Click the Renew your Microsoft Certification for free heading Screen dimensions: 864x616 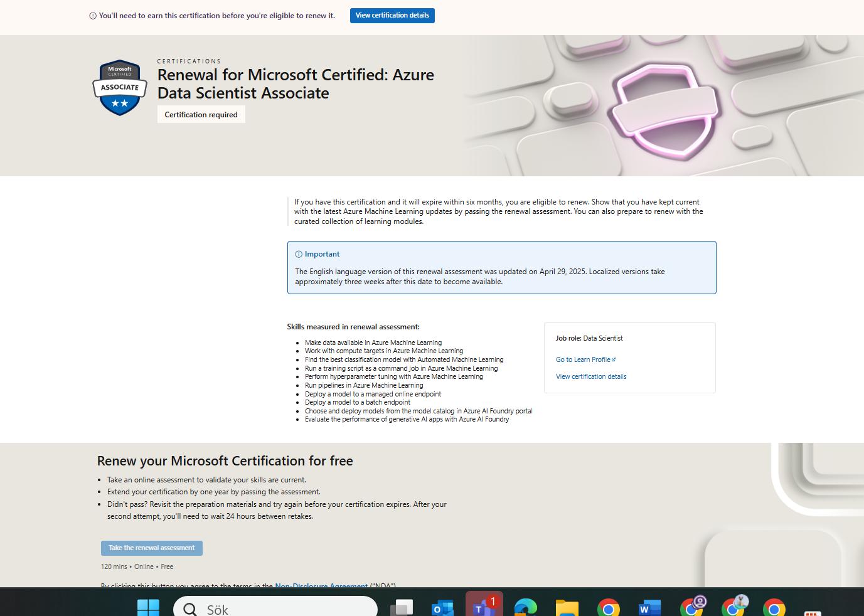click(x=225, y=461)
